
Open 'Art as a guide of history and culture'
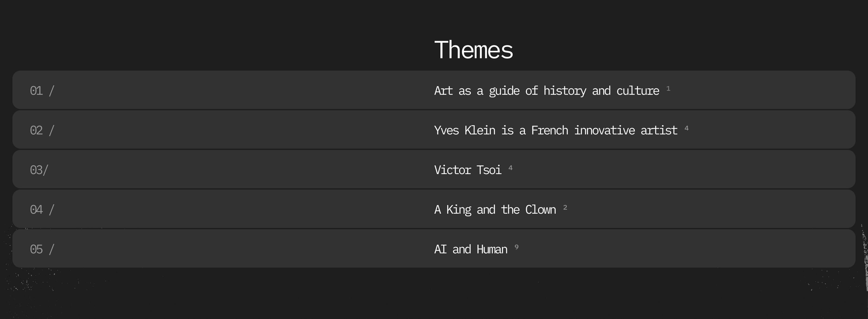coord(546,90)
